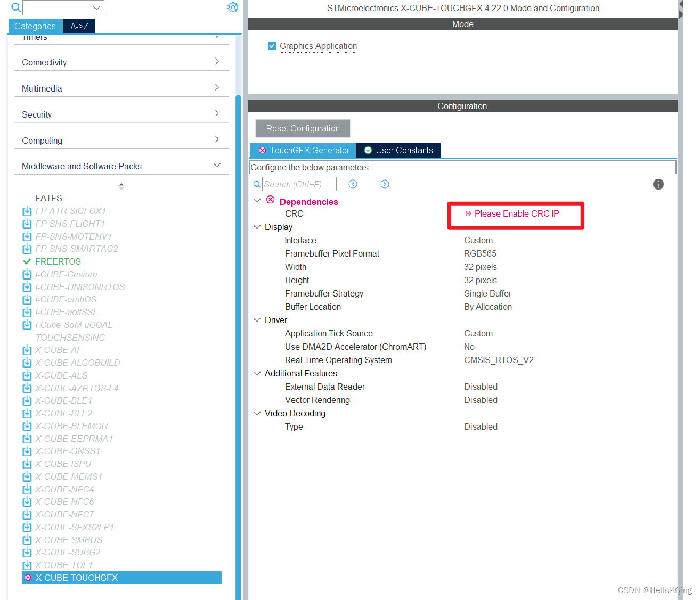The image size is (700, 600).
Task: Switch to the A->Z tab
Action: [x=79, y=26]
